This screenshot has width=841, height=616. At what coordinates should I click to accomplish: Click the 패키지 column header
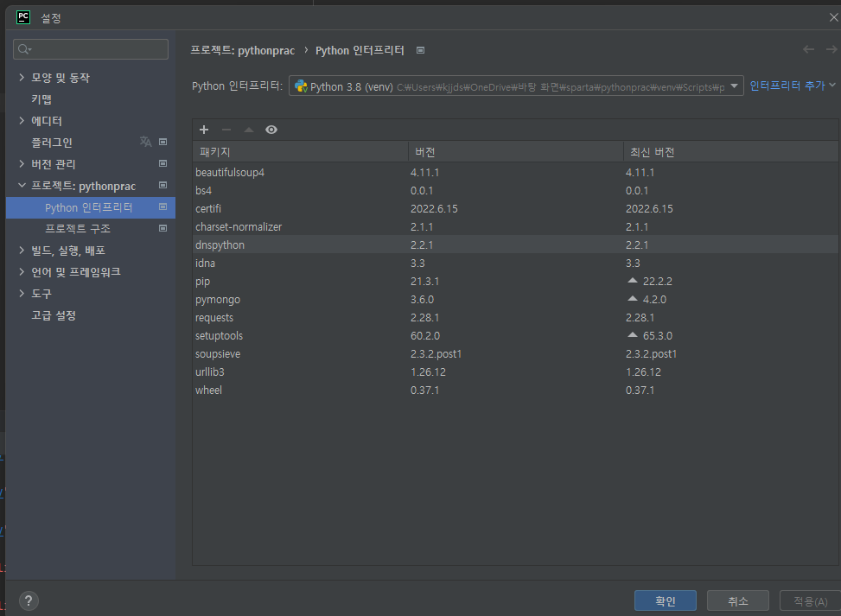(301, 152)
